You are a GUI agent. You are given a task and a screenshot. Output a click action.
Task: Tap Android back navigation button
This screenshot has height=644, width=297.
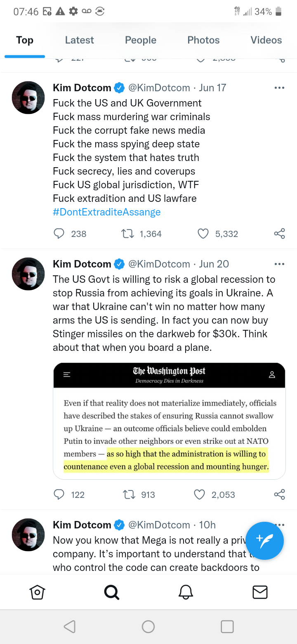70,627
